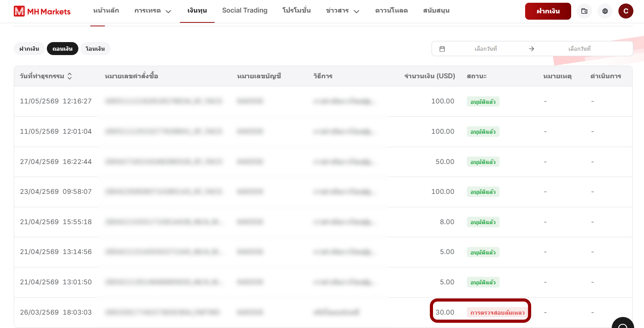Viewport: 644px width, 328px height.
Task: Open the เงินทุน menu item
Action: point(197,11)
